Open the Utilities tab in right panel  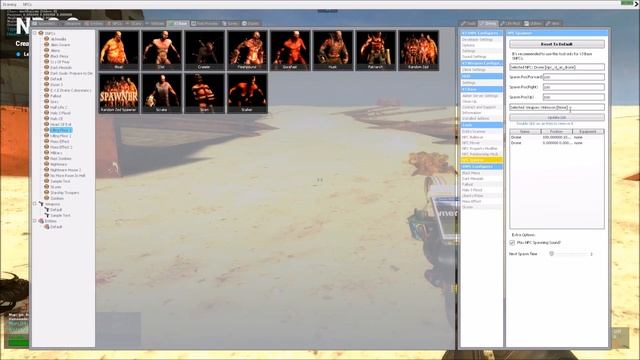click(x=533, y=24)
